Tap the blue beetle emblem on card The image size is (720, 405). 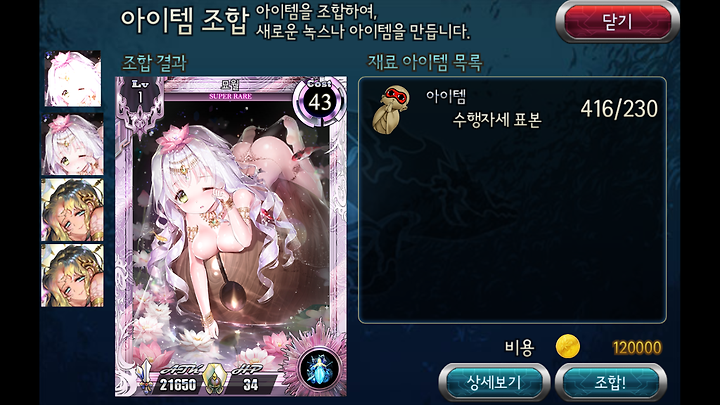coord(319,369)
